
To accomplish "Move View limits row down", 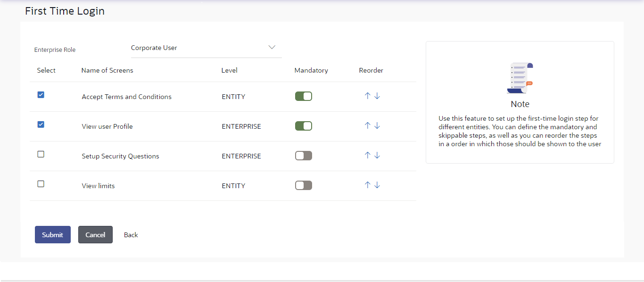I will 377,185.
